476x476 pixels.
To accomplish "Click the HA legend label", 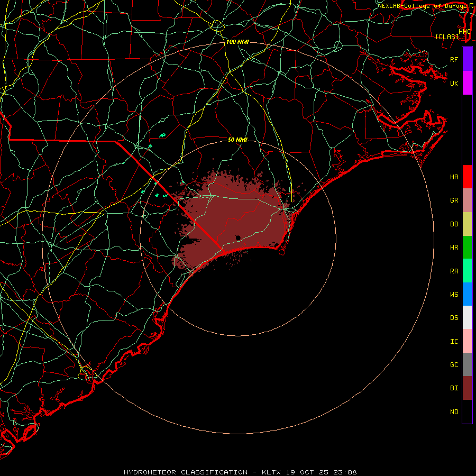I will pos(454,177).
